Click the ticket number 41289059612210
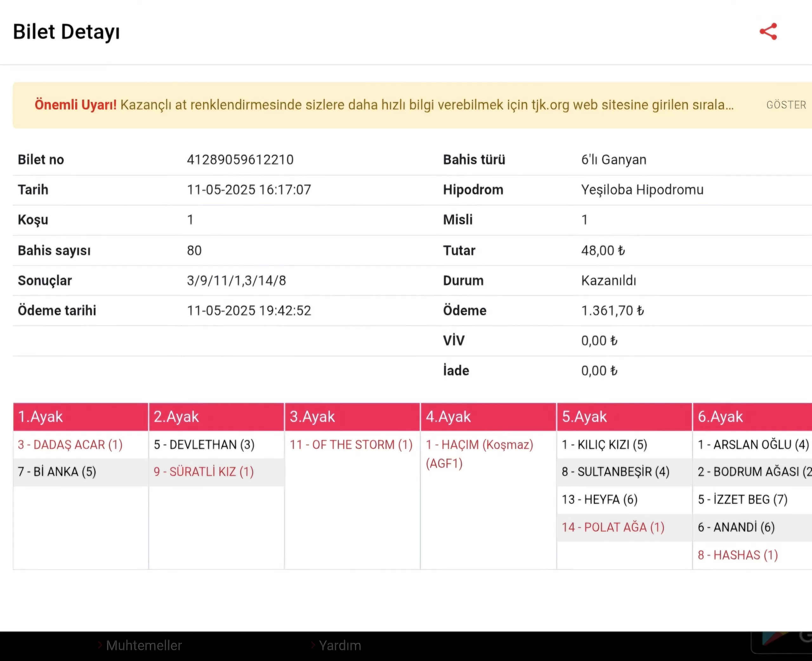This screenshot has width=812, height=661. point(240,159)
